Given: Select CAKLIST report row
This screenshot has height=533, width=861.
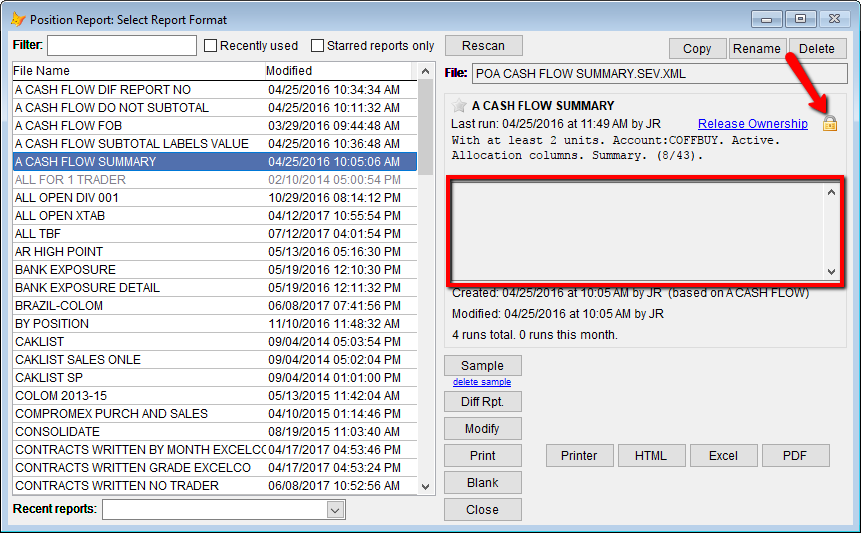Looking at the screenshot, I should tap(215, 342).
